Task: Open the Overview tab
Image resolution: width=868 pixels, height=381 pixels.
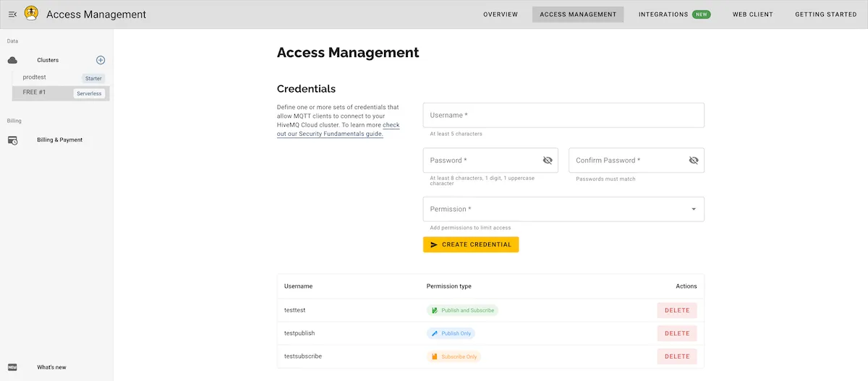Action: [501, 14]
